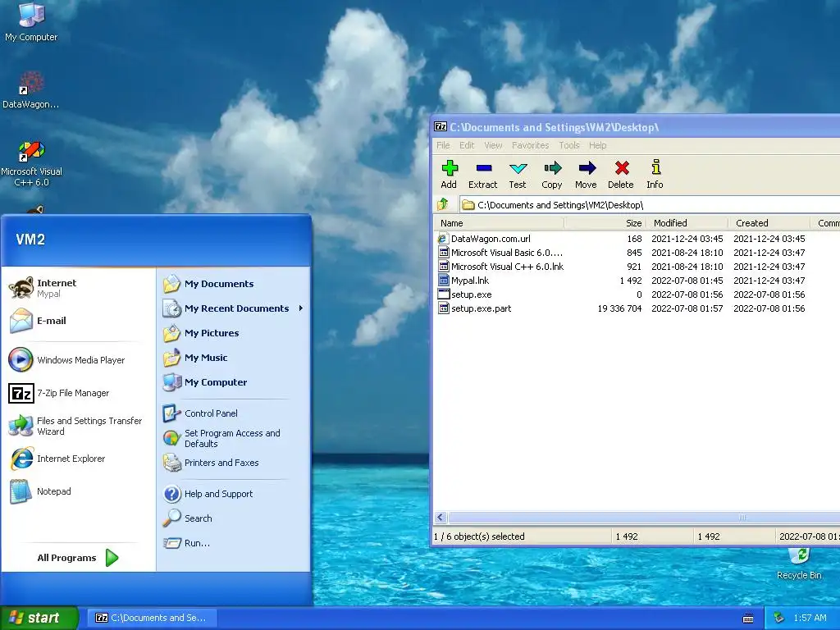Click the Copy toolbar icon in 7-Zip

(552, 175)
